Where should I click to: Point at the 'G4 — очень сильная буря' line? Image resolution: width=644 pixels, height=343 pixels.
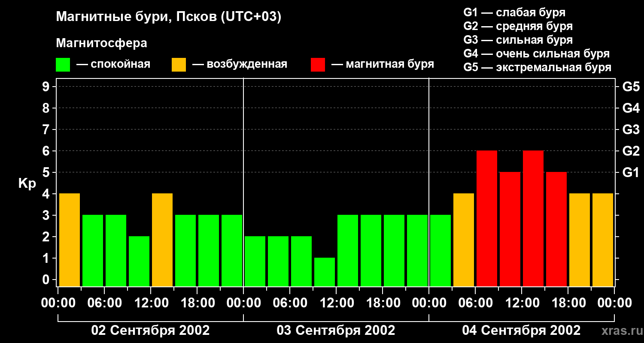click(537, 54)
